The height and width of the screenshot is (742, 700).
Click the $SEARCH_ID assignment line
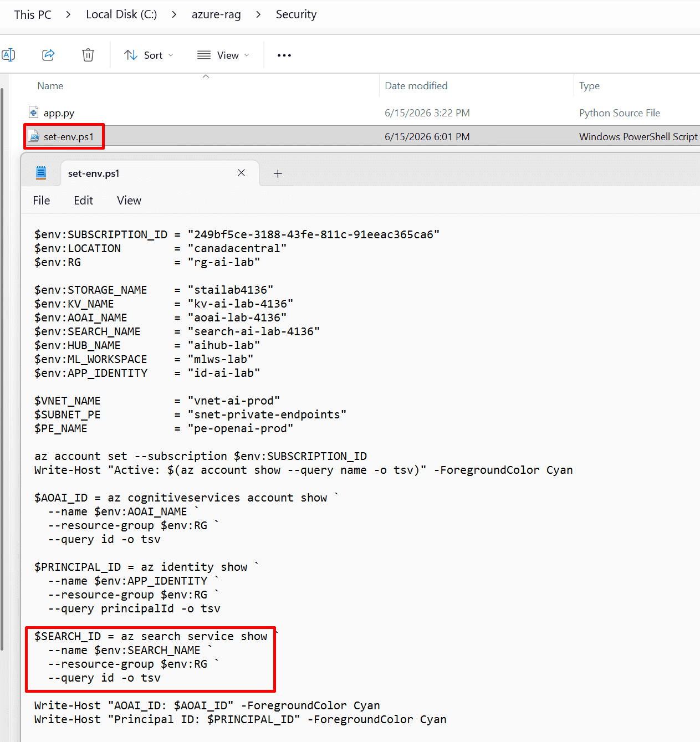point(156,636)
